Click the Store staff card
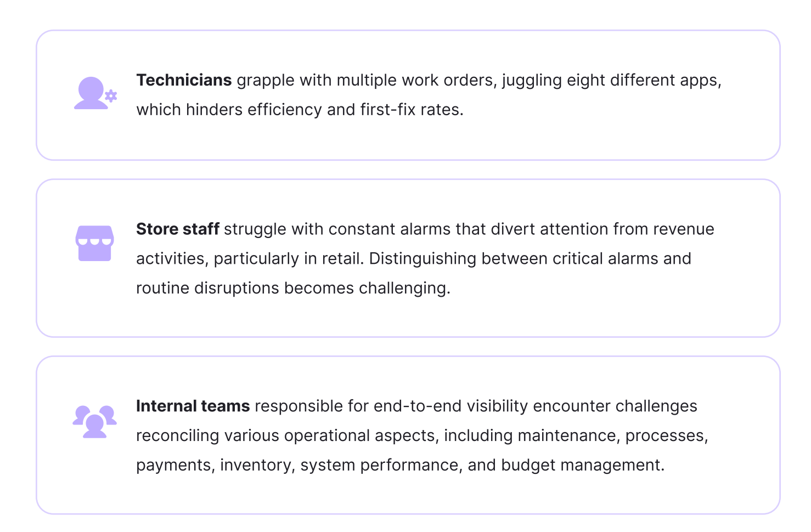Screen dimensions: 811x532 [x=408, y=258]
